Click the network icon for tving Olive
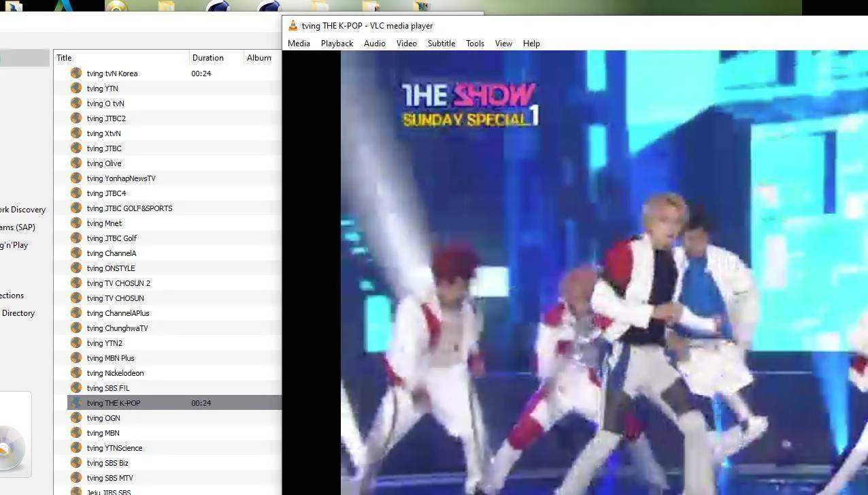Image resolution: width=868 pixels, height=495 pixels. coord(76,163)
